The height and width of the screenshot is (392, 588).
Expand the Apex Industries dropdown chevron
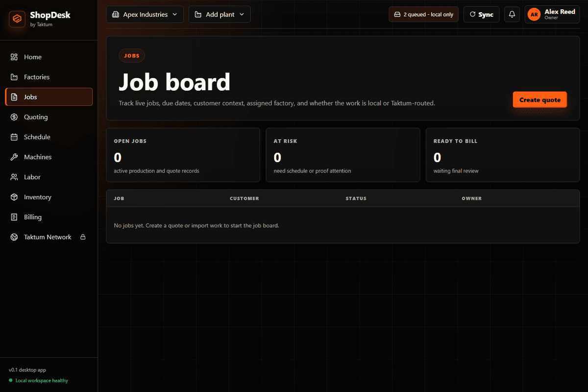175,15
